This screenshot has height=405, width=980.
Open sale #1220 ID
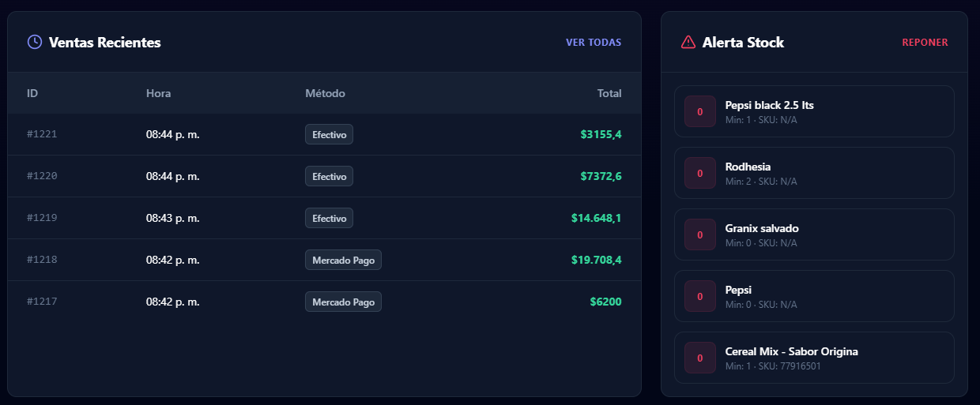42,176
